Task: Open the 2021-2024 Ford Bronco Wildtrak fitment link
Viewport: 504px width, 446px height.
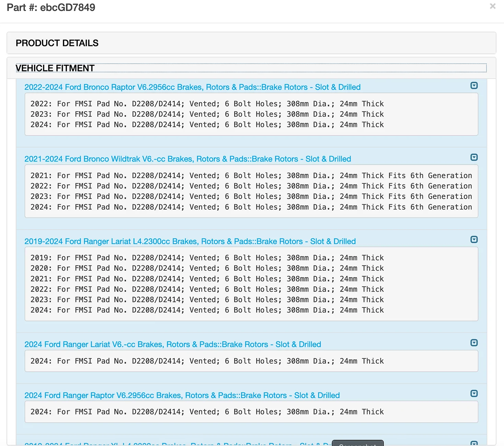Action: tap(187, 159)
